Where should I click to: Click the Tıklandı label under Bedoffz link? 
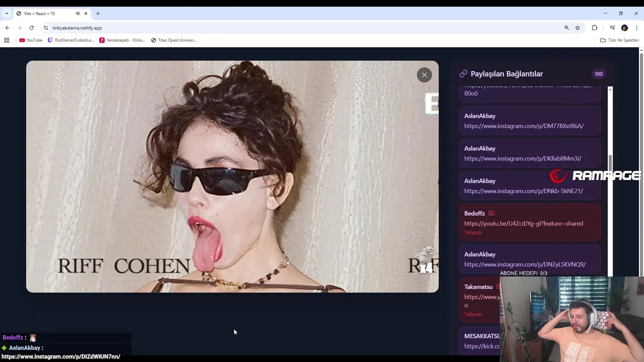point(473,233)
